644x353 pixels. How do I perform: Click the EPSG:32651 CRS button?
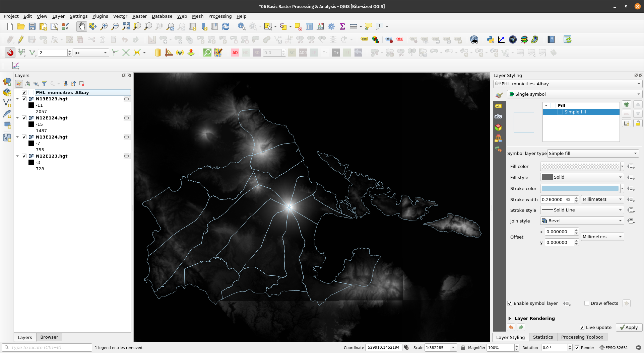[614, 348]
